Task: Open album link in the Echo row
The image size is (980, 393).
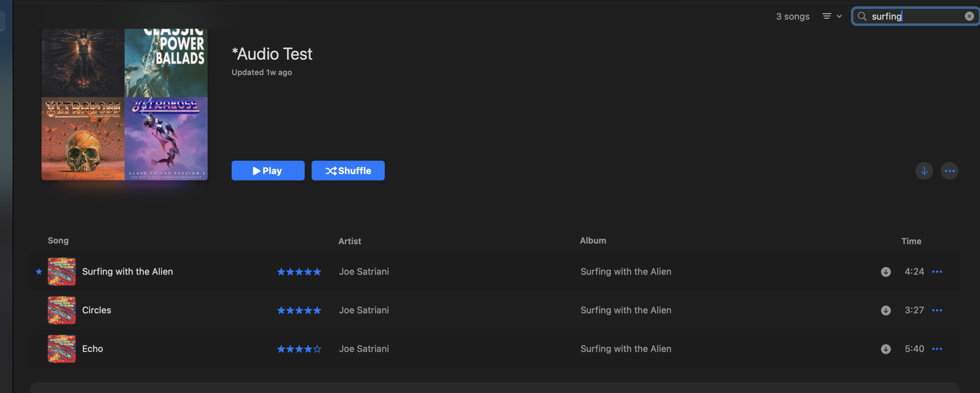Action: point(626,349)
